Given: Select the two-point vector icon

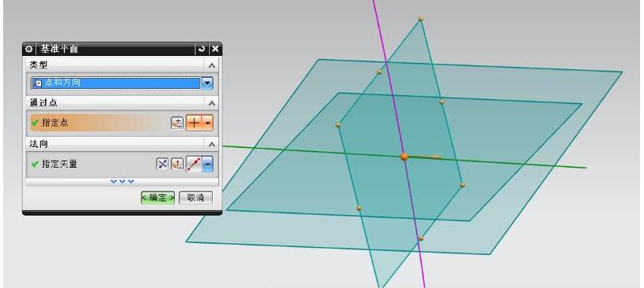Looking at the screenshot, I should tap(194, 164).
